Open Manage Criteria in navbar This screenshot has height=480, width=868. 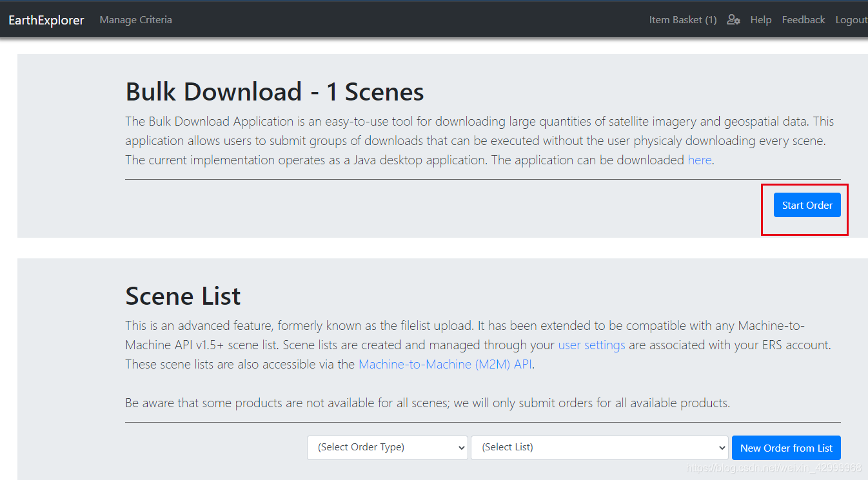coord(136,20)
